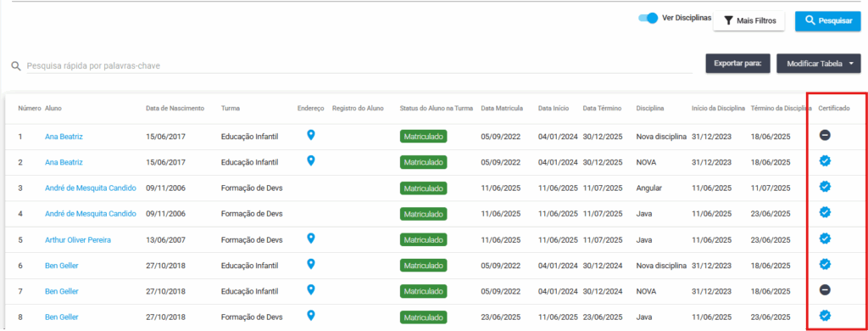Image resolution: width=868 pixels, height=331 pixels.
Task: Open address pin for row 1 Ana Beatriz
Action: pyautogui.click(x=311, y=135)
